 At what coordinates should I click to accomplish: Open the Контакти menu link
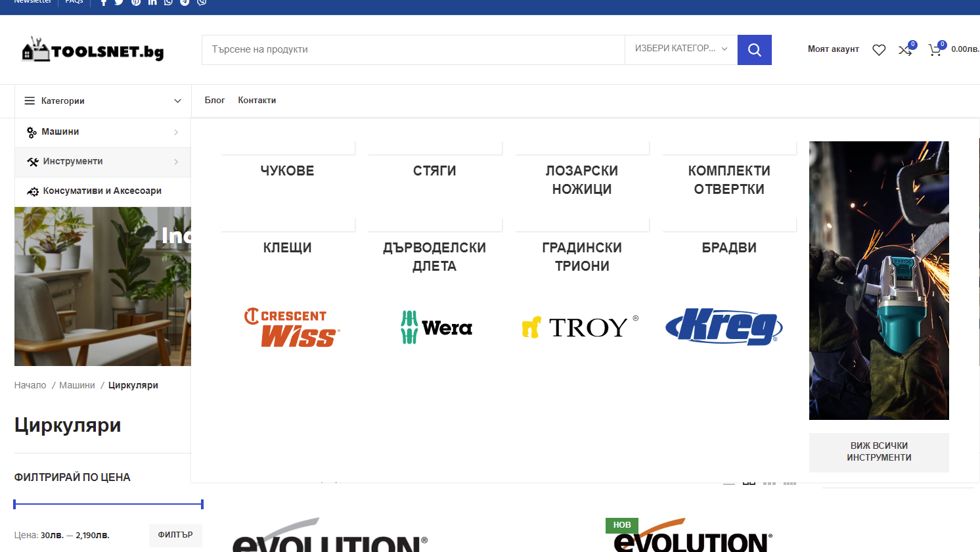tap(257, 101)
